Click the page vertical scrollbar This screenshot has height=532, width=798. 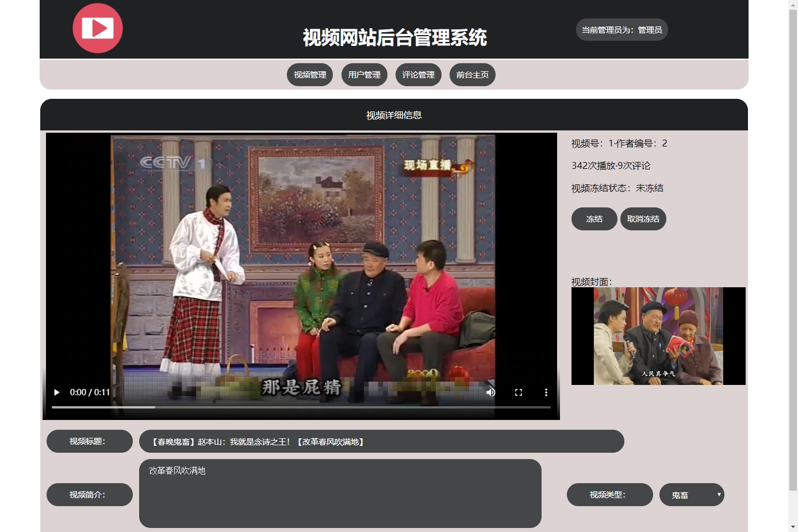793,250
